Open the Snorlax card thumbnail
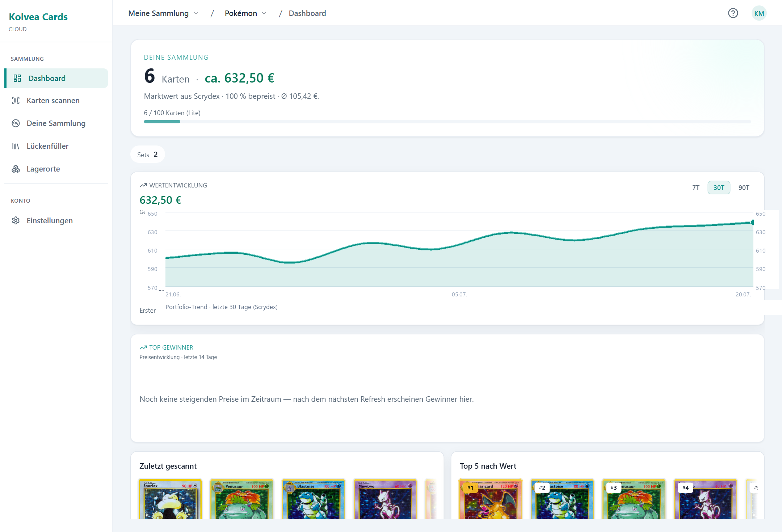Image resolution: width=782 pixels, height=532 pixels. 170,499
